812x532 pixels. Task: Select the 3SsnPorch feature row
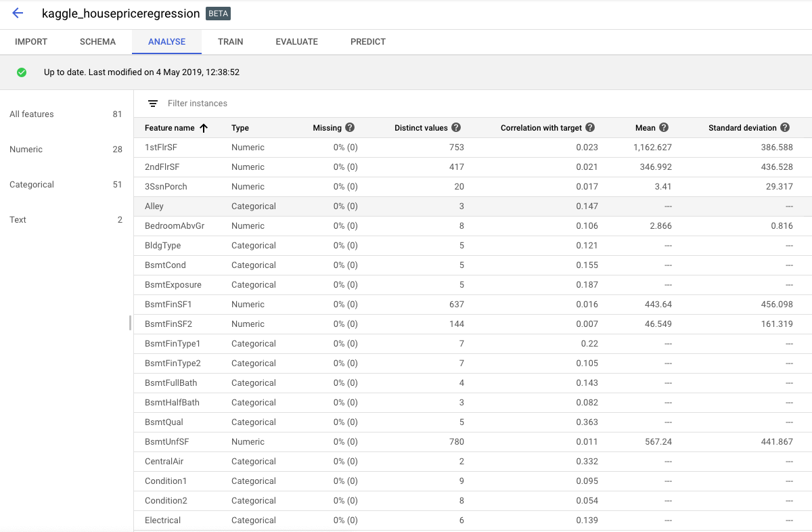pos(473,187)
